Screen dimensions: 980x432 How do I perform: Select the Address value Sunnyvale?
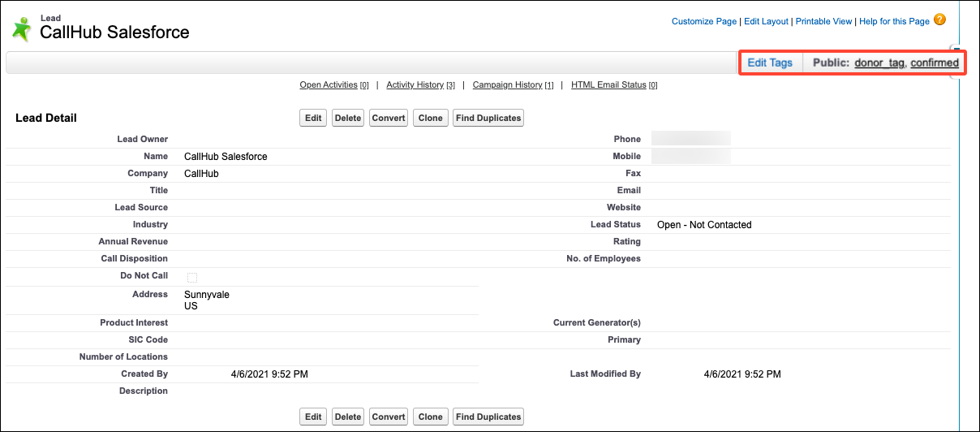point(207,295)
